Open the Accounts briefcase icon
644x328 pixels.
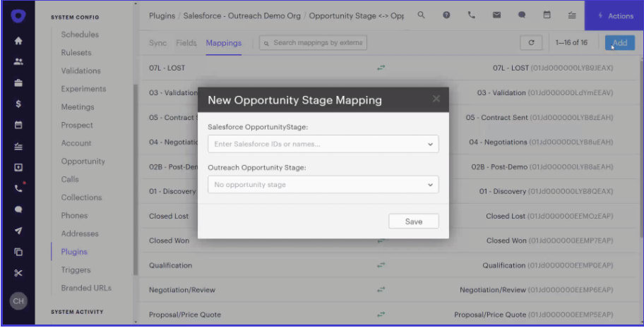point(18,83)
